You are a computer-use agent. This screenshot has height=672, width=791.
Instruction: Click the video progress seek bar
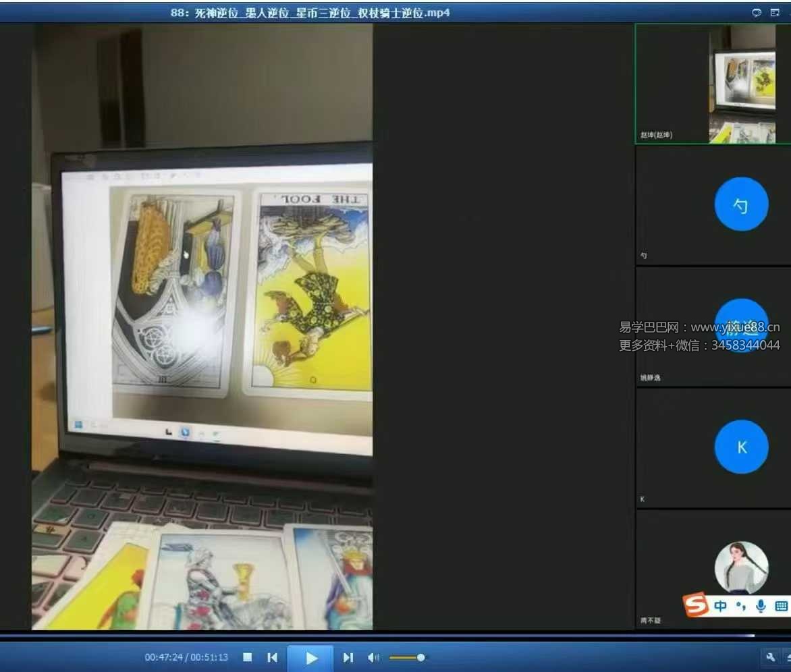click(x=378, y=636)
